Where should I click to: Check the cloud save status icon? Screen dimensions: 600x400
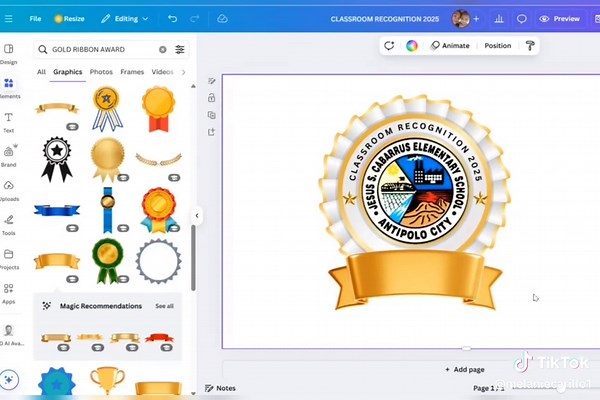(x=222, y=18)
